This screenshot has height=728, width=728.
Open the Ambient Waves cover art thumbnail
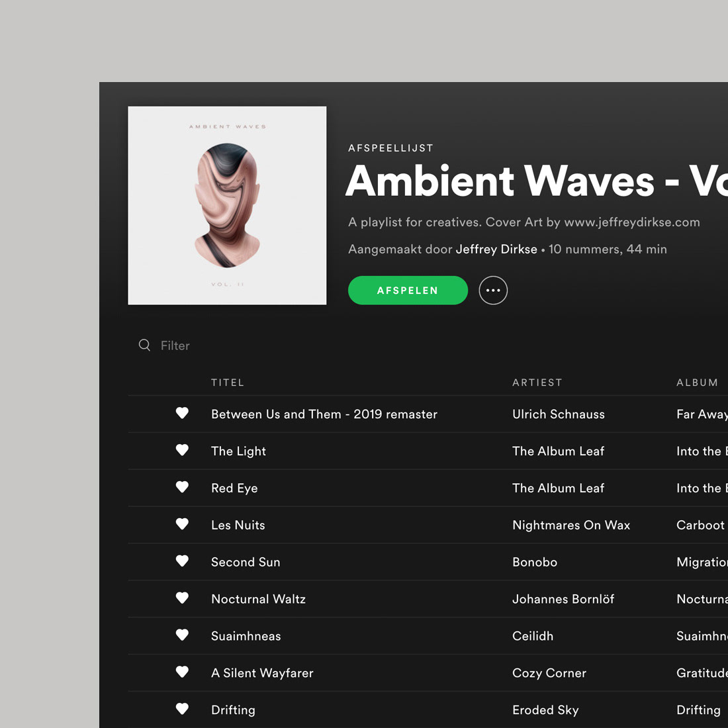(227, 206)
